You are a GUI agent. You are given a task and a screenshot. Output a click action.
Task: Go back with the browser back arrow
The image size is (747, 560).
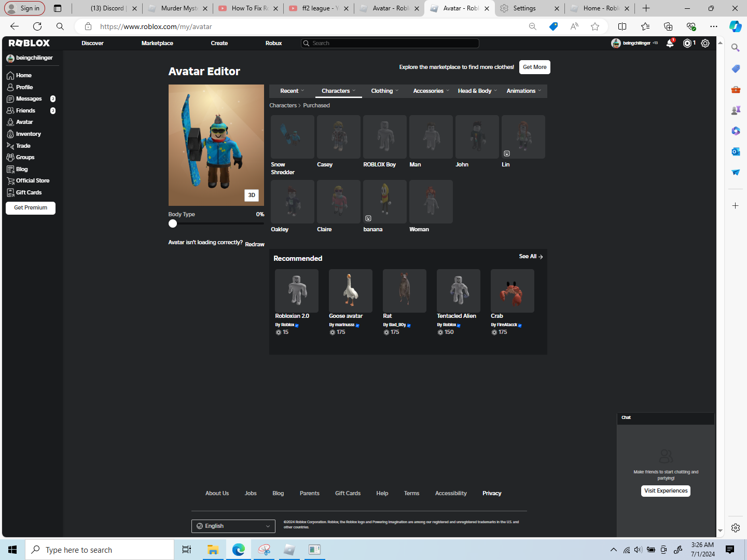coord(15,26)
